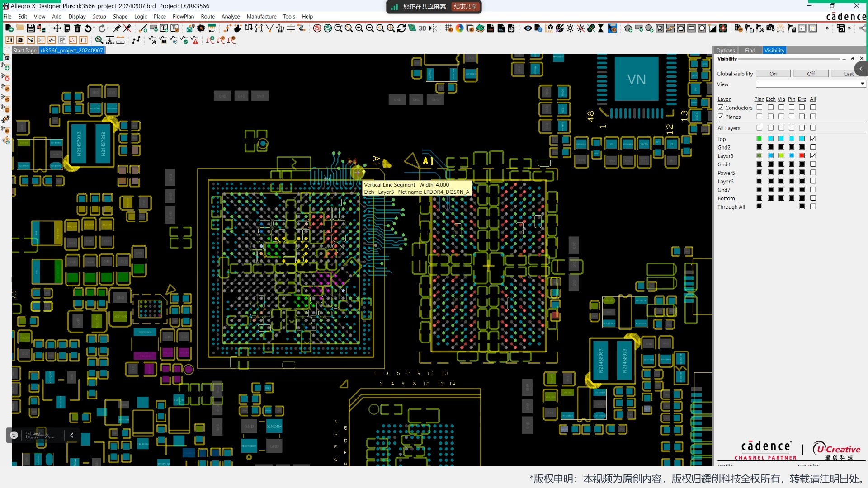Click the Slide hand-pointer route icon
868x488 pixels.
tap(238, 28)
